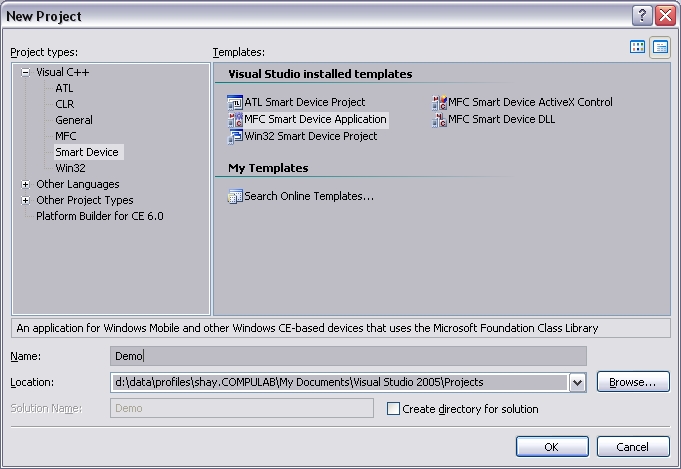This screenshot has width=681, height=469.
Task: Click the Search Online Templates icon
Action: (235, 196)
